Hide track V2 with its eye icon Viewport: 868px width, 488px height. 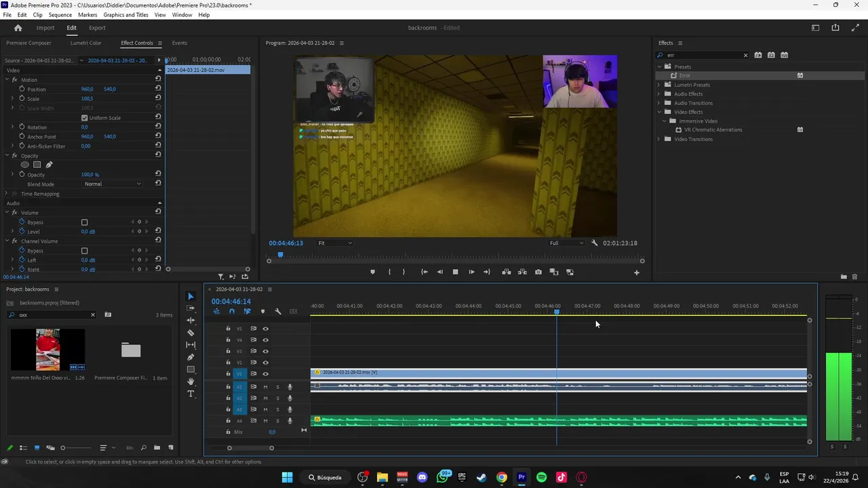click(x=265, y=363)
